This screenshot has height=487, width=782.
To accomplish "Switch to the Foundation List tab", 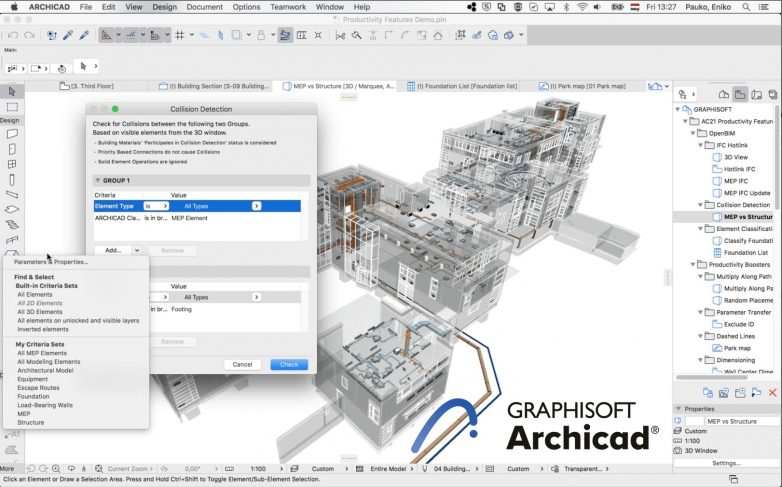I will coord(462,86).
